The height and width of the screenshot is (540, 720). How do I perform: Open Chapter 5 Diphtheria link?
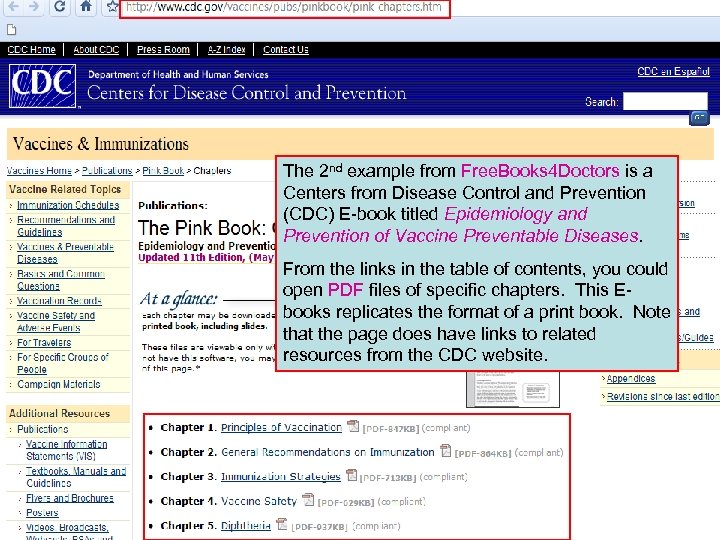(246, 526)
